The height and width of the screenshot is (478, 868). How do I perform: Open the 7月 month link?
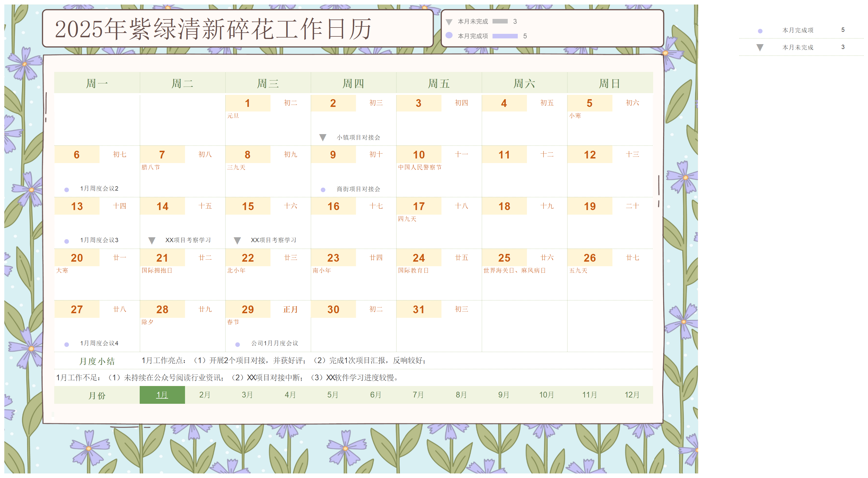point(418,395)
